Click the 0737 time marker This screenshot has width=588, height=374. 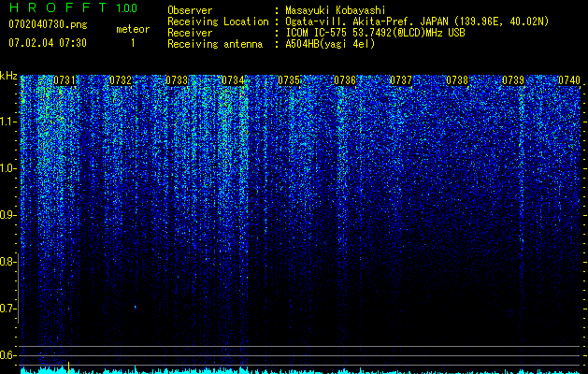pyautogui.click(x=401, y=80)
